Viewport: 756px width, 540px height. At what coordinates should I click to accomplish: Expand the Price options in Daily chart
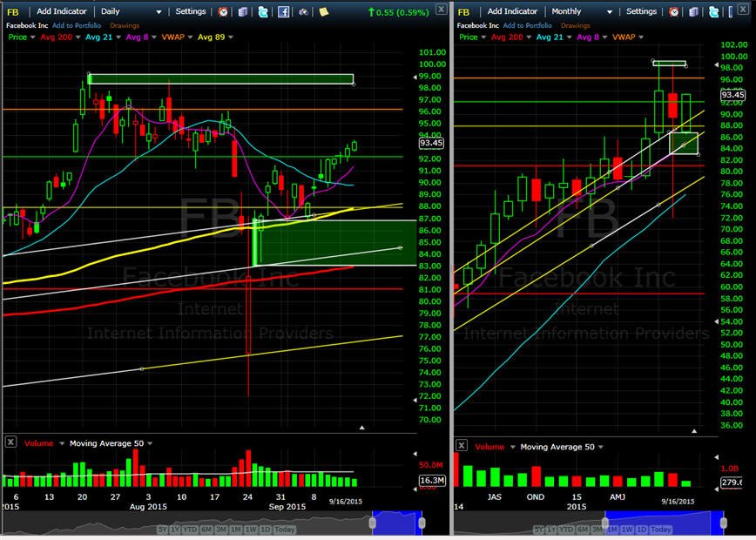point(33,37)
